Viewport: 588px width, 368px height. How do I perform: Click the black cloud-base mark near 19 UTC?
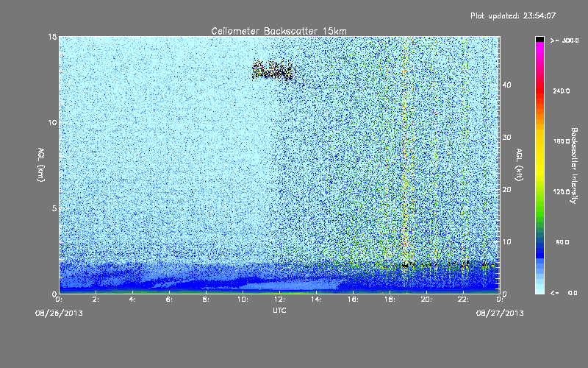pos(405,265)
